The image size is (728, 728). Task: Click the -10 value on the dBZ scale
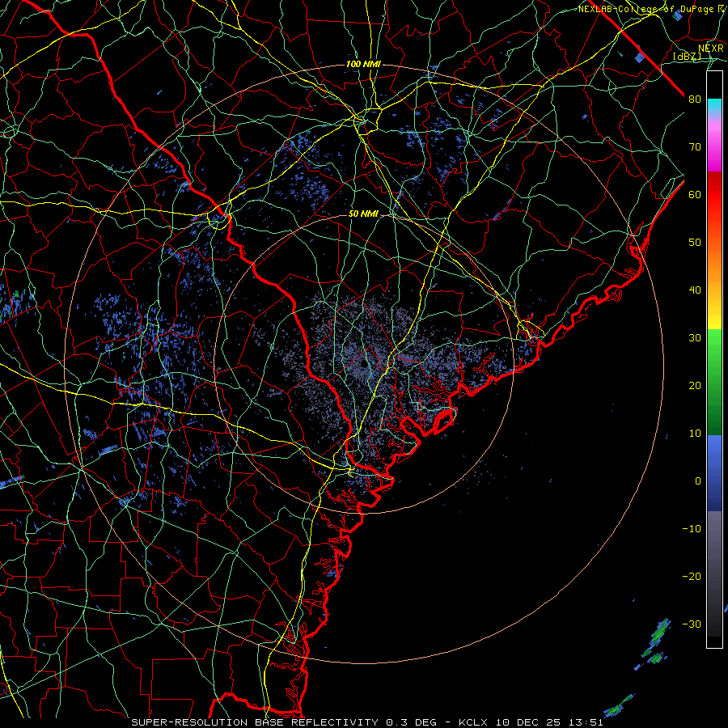point(692,529)
